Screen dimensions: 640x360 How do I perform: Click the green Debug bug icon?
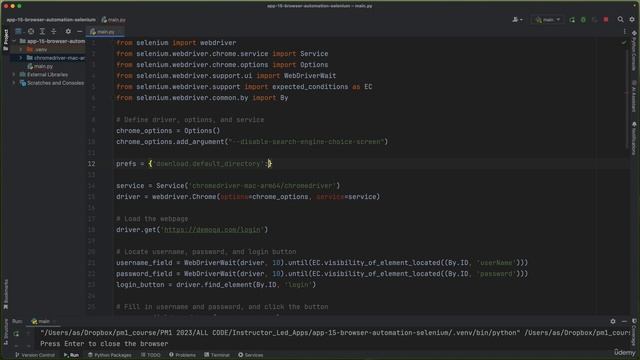point(583,20)
